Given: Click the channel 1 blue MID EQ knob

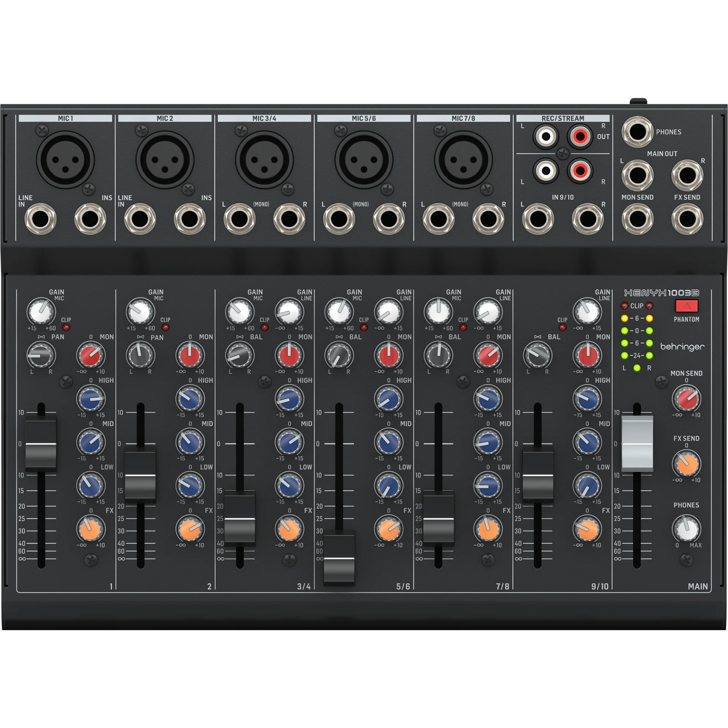Looking at the screenshot, I should pyautogui.click(x=91, y=442).
